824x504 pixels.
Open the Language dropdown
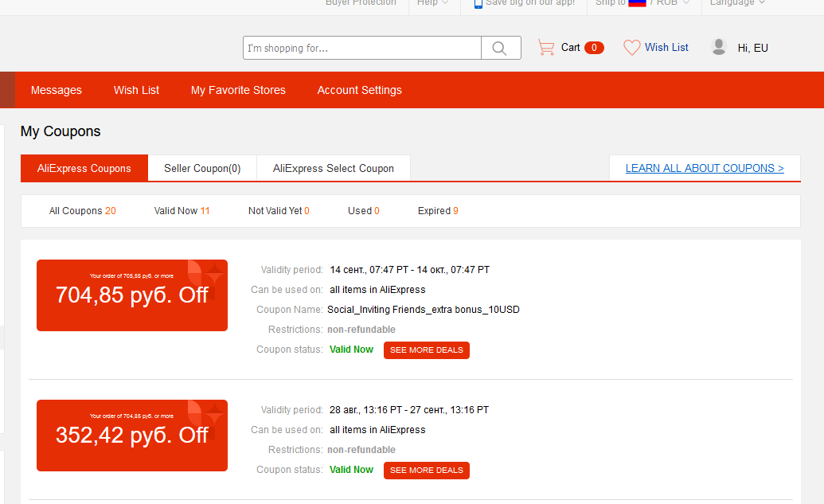pos(737,3)
